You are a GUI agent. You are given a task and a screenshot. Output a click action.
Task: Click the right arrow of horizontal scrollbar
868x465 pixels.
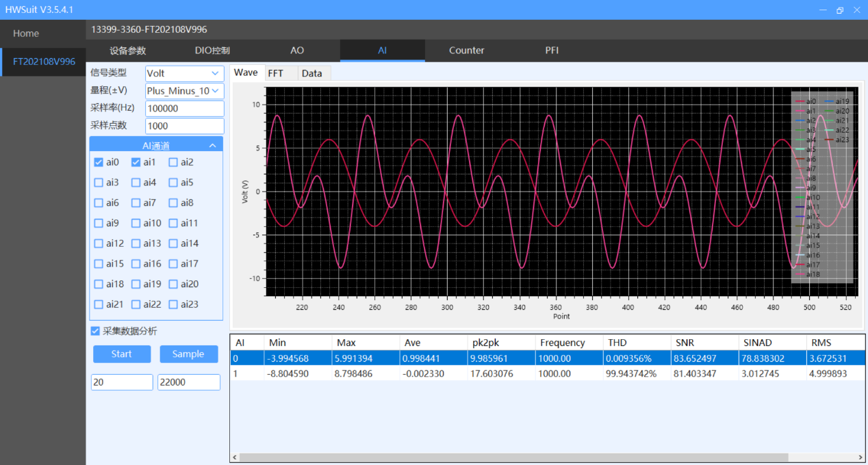(x=860, y=457)
